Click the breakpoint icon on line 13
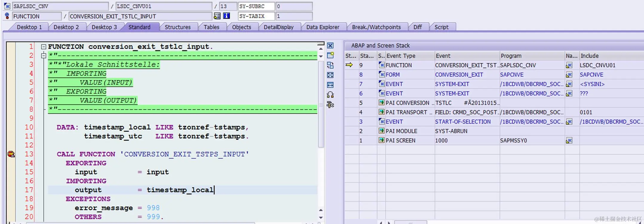Screen dimensions: 644x224 point(11,154)
